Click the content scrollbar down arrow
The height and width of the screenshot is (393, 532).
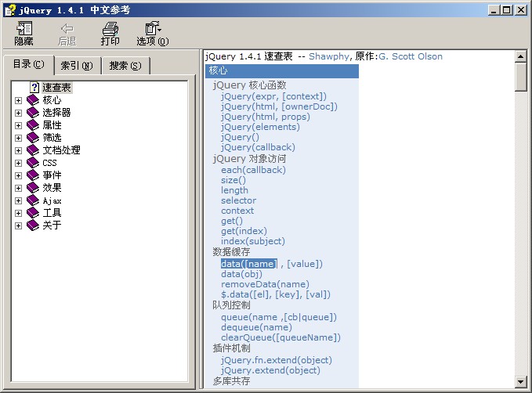(x=521, y=381)
